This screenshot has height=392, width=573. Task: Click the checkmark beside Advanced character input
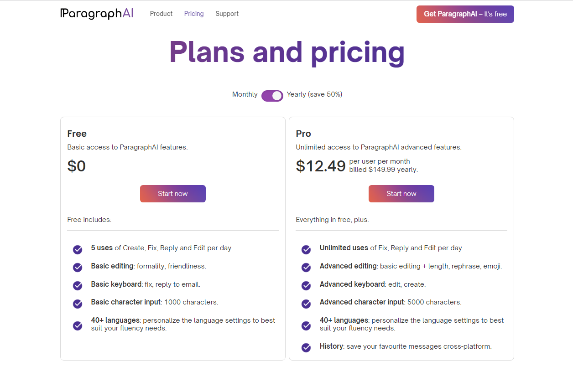tap(306, 303)
